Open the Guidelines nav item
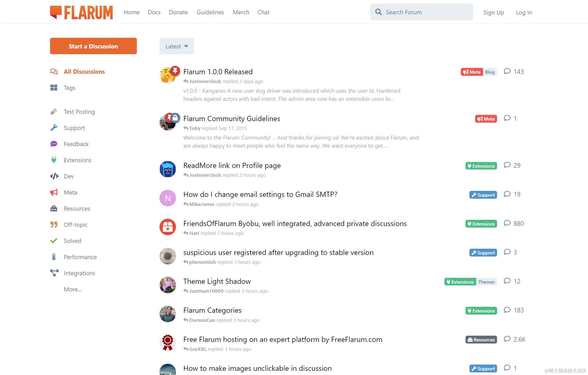 [210, 12]
